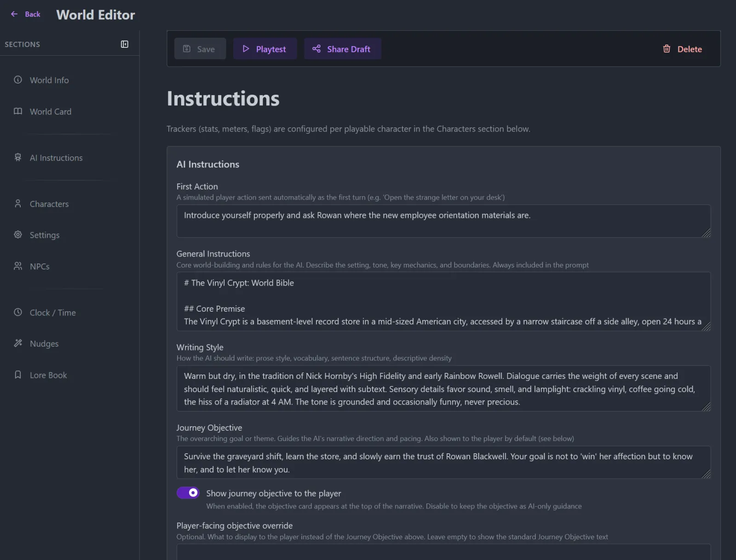This screenshot has height=560, width=736.
Task: Click the Settings gear icon
Action: (17, 235)
